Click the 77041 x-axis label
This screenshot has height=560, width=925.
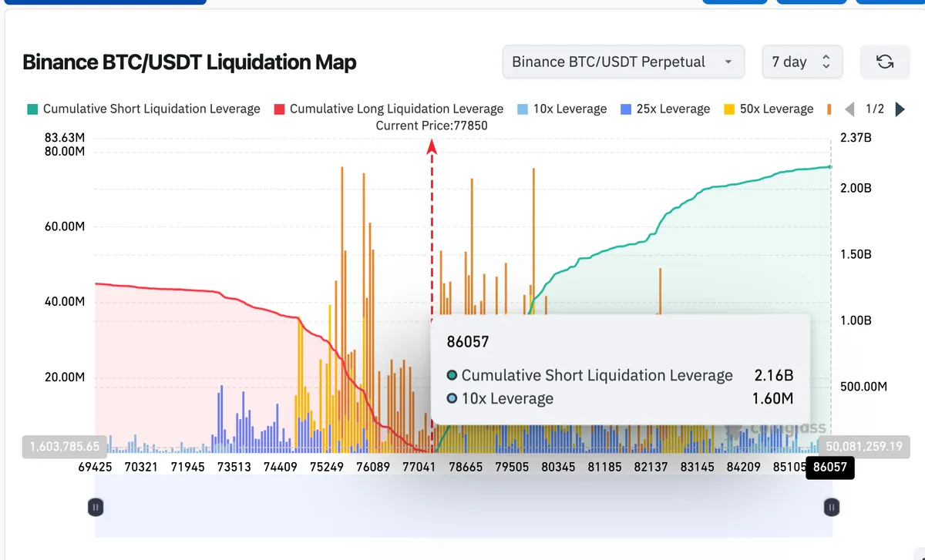click(x=419, y=467)
